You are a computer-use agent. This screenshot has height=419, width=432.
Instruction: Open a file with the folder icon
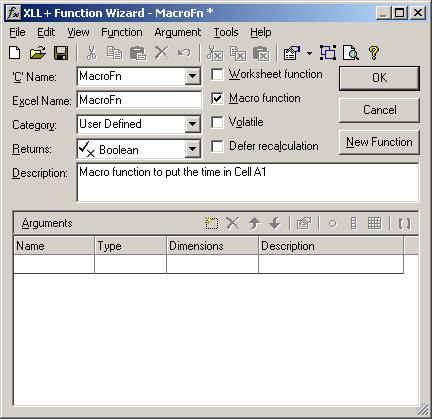38,53
